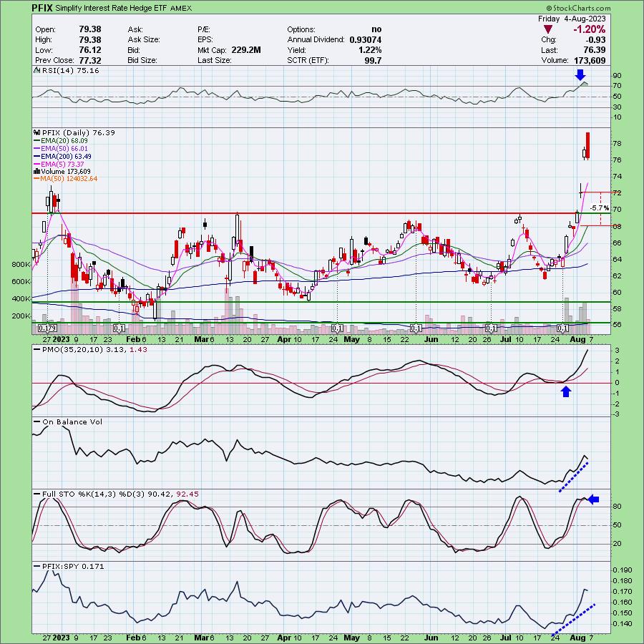Click the 0.179 dividend marker on price chart
The image size is (644, 644).
click(47, 328)
